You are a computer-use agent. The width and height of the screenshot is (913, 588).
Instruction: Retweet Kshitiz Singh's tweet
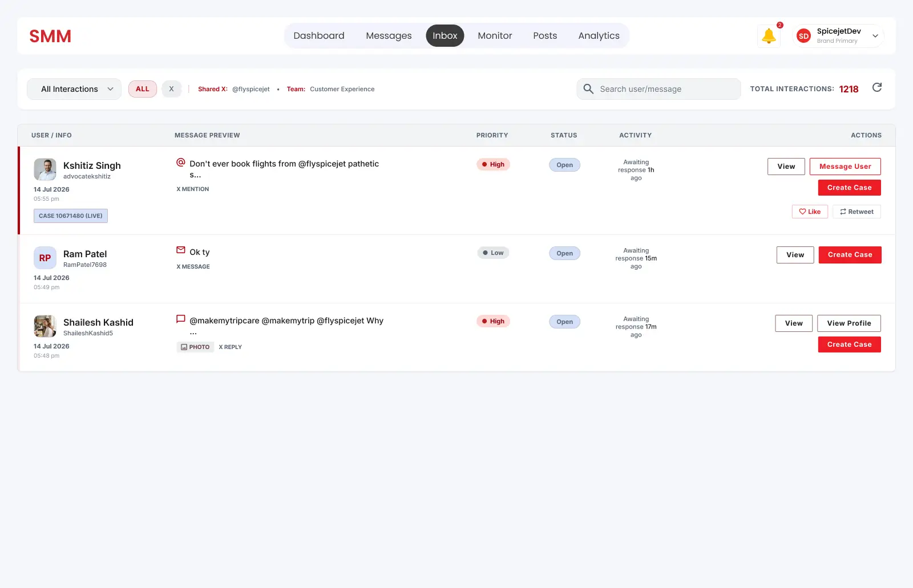tap(857, 212)
